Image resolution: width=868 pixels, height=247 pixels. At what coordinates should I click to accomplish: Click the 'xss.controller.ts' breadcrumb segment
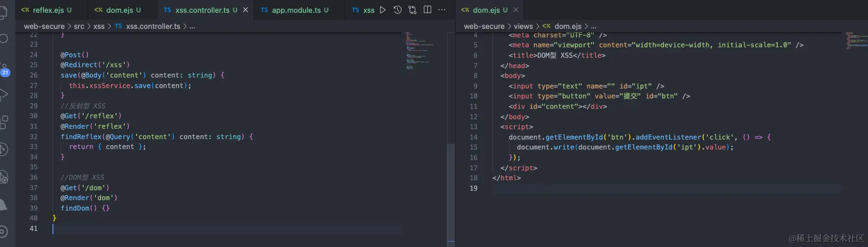(x=153, y=26)
